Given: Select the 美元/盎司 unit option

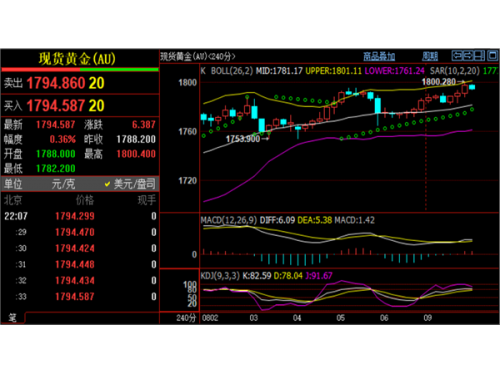Looking at the screenshot, I should [x=135, y=184].
